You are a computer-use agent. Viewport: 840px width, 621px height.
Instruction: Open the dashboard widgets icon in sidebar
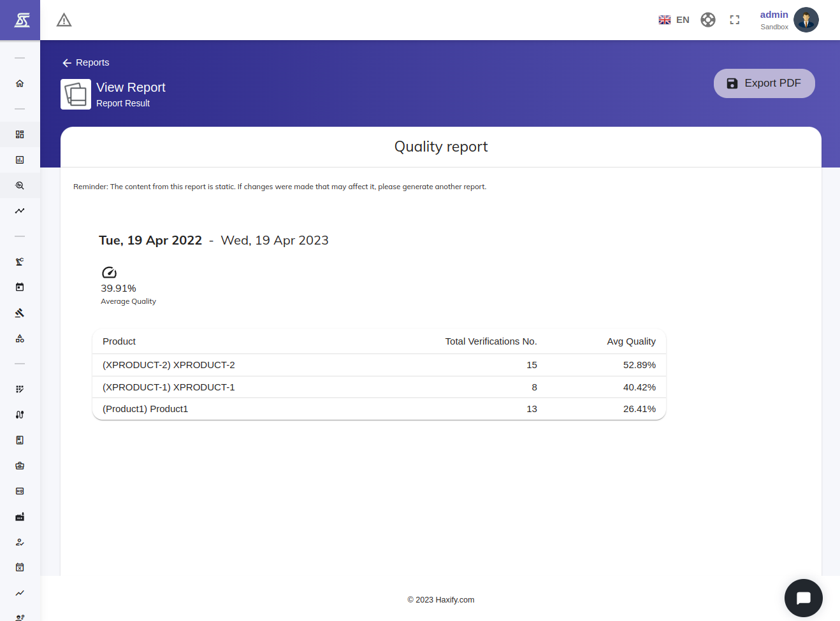[20, 134]
